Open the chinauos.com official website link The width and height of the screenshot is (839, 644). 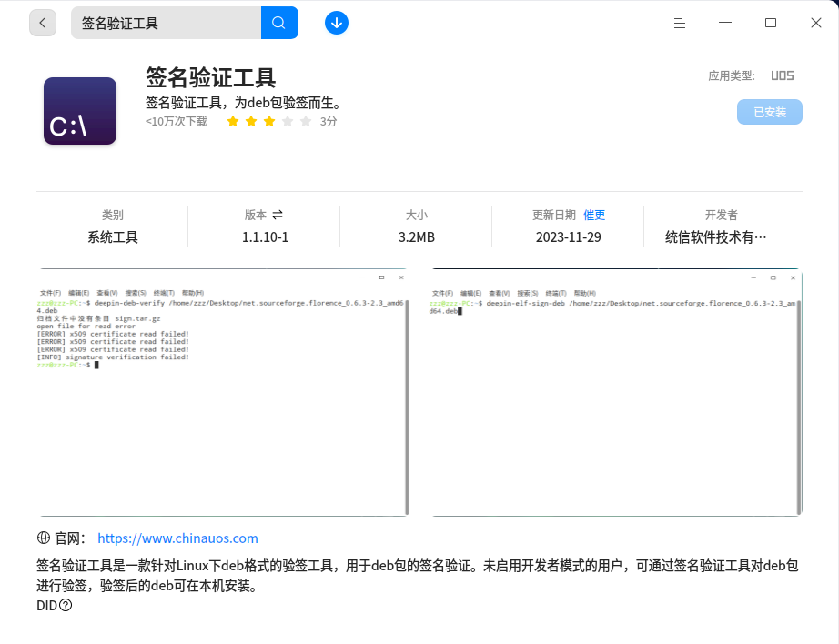point(177,538)
